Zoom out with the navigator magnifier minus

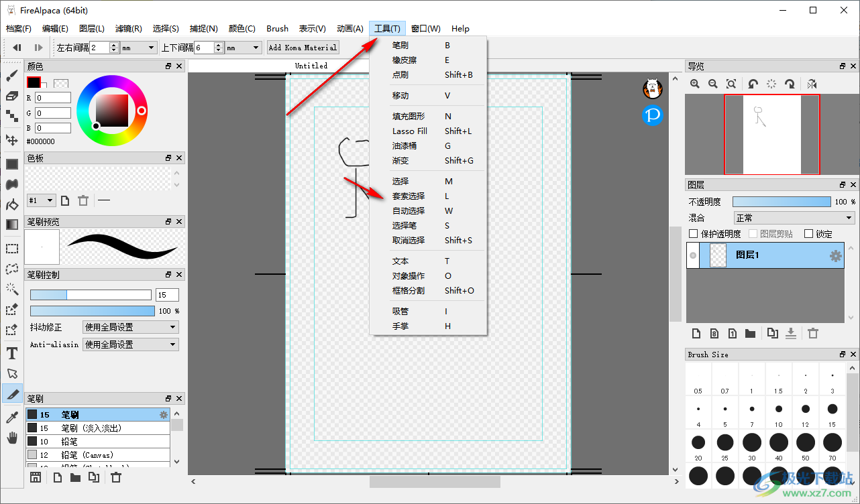tap(713, 84)
